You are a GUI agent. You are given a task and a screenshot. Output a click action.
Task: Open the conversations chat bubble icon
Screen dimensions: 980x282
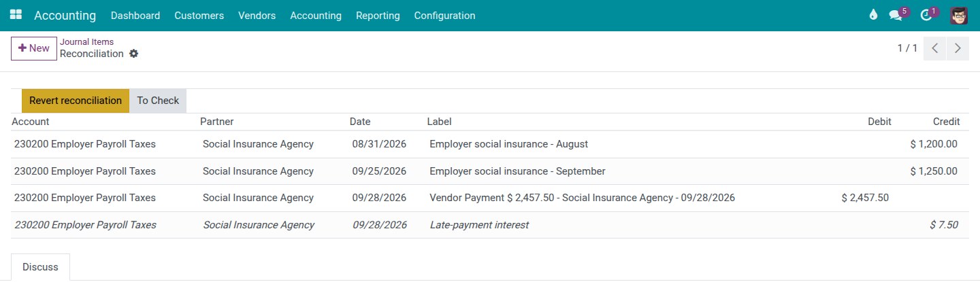click(x=896, y=15)
